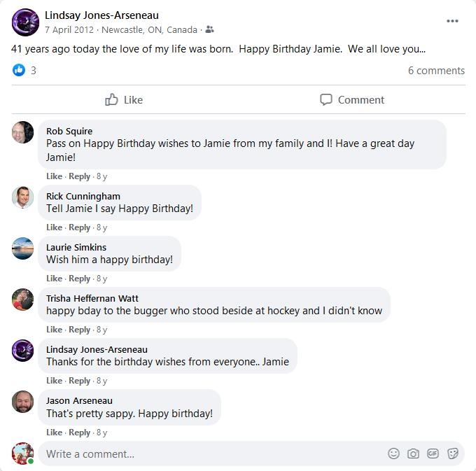Click the friends audience icon beside location

click(210, 30)
